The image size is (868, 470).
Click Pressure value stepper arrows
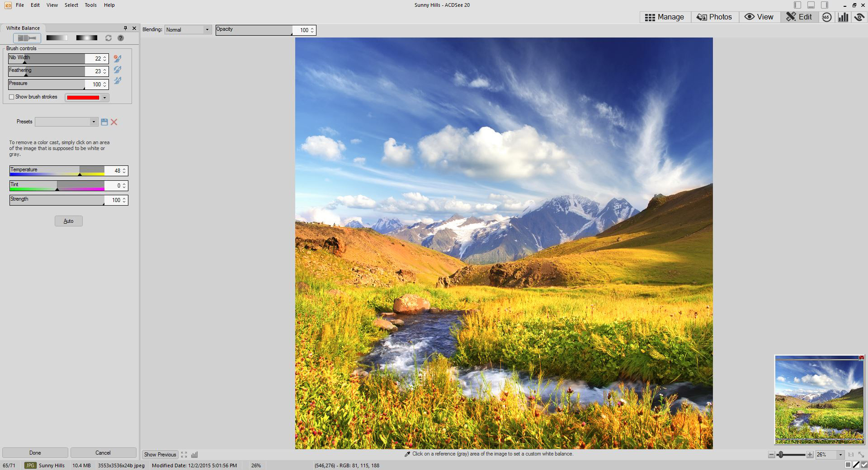pyautogui.click(x=105, y=85)
